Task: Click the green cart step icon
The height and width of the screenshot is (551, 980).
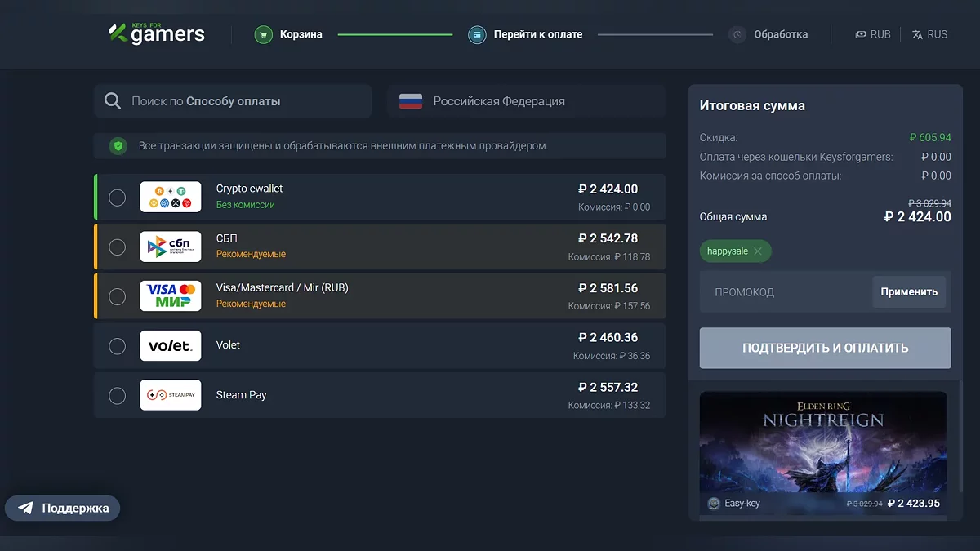Action: pyautogui.click(x=263, y=34)
